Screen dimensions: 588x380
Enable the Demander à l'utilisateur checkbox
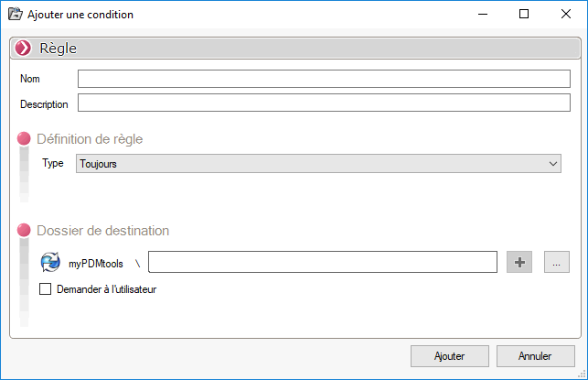pos(46,289)
